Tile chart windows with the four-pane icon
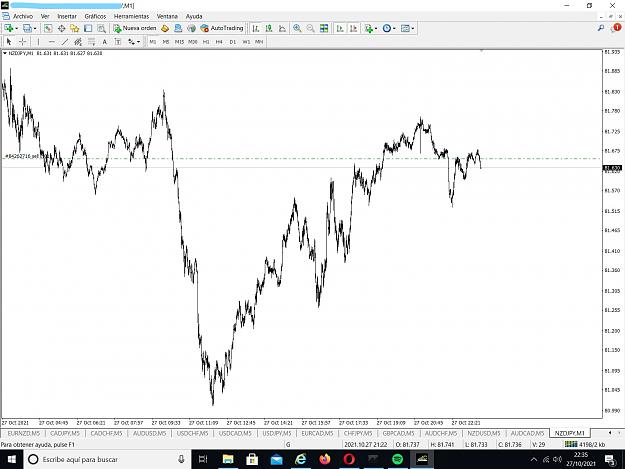 (x=324, y=28)
